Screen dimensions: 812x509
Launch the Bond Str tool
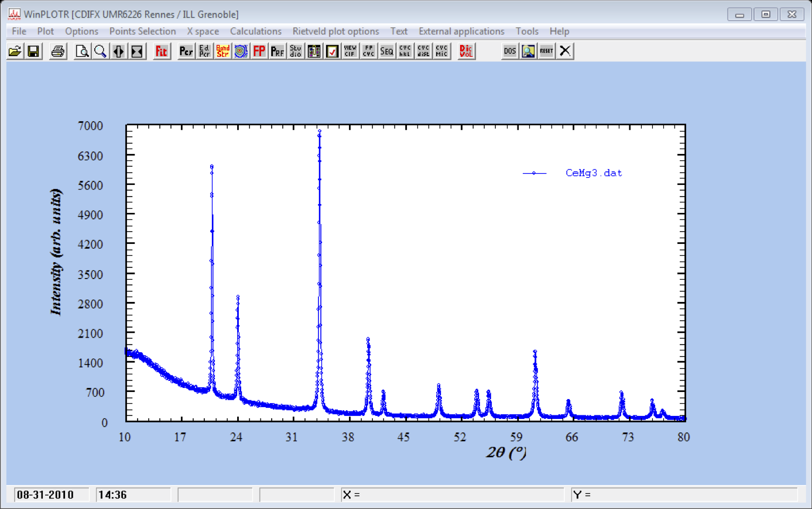pos(222,51)
